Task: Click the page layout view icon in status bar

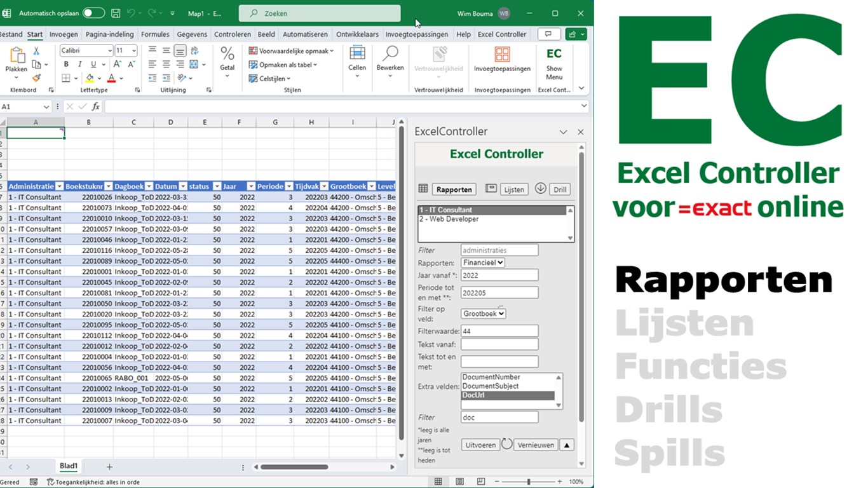Action: click(x=459, y=482)
